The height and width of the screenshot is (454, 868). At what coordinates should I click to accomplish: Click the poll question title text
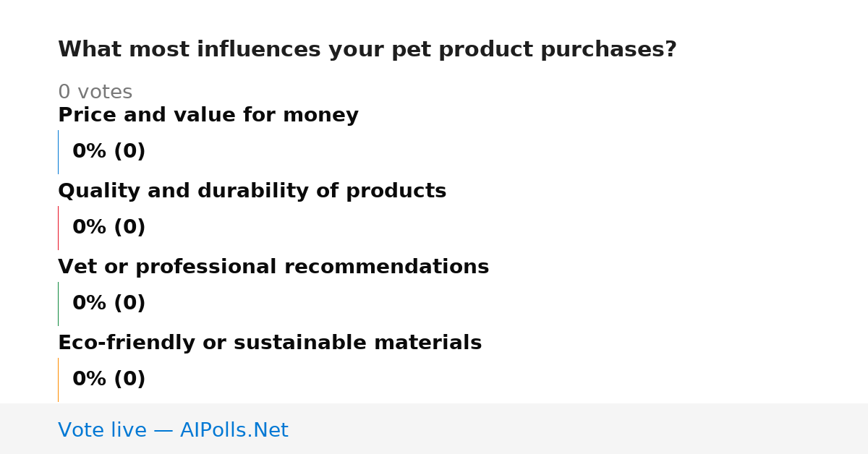point(367,50)
